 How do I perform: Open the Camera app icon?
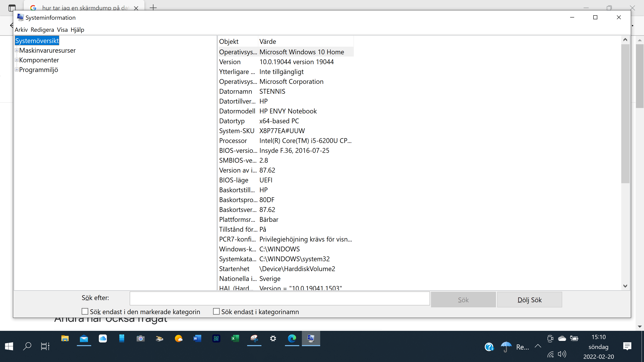tap(140, 339)
